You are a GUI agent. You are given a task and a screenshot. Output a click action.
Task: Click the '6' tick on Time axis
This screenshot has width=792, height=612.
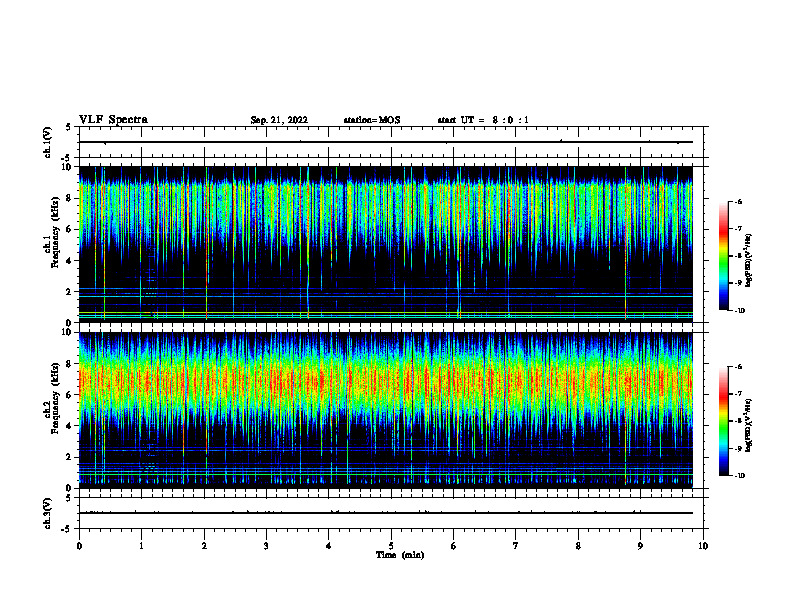tap(454, 546)
